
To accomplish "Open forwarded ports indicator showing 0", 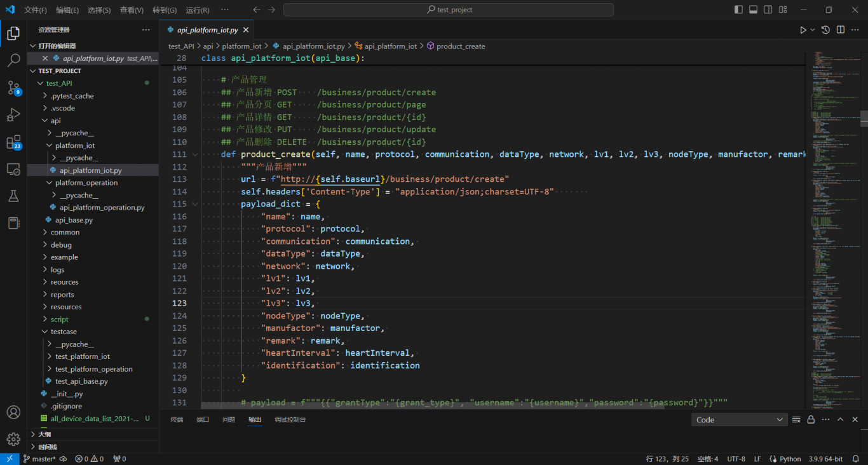I will point(119,459).
